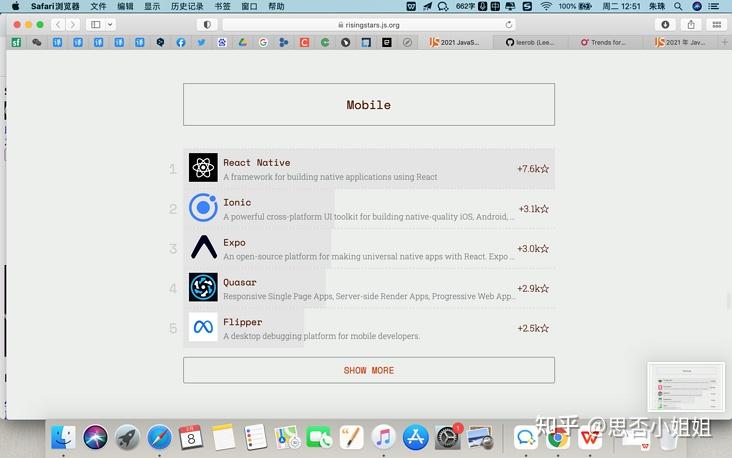Click the Ionic blue circle logo
The image size is (732, 458).
click(x=203, y=207)
